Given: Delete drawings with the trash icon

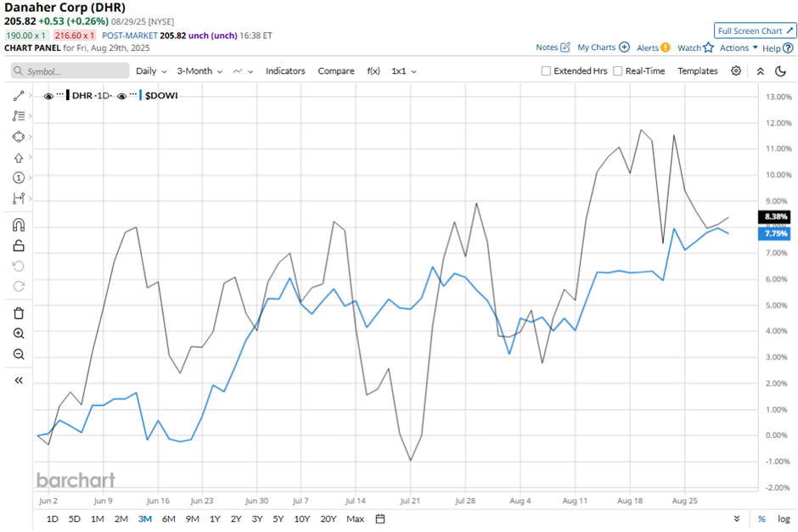Looking at the screenshot, I should coord(19,313).
